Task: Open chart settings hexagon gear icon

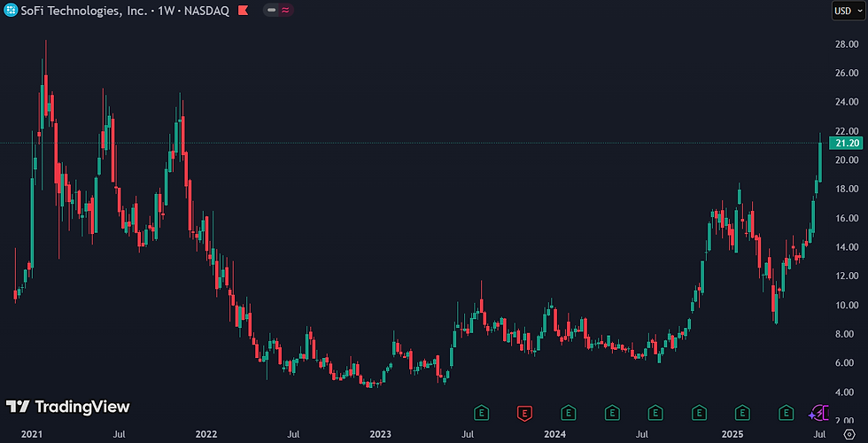Action: click(849, 433)
